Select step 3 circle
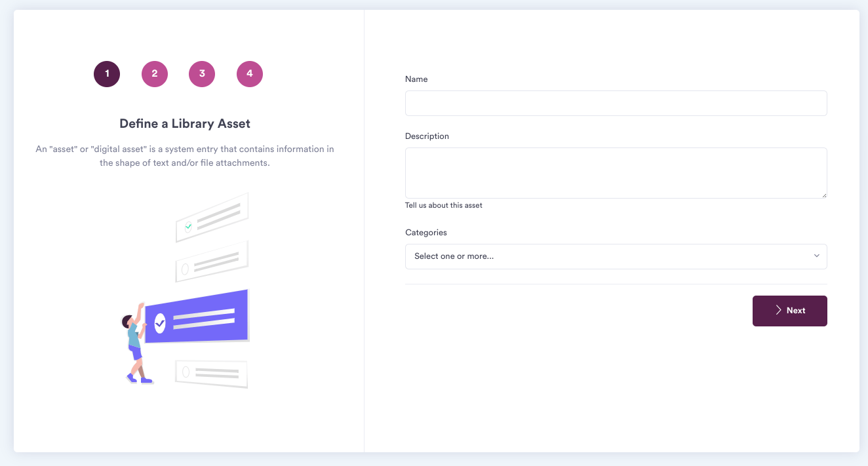868x466 pixels. tap(202, 74)
